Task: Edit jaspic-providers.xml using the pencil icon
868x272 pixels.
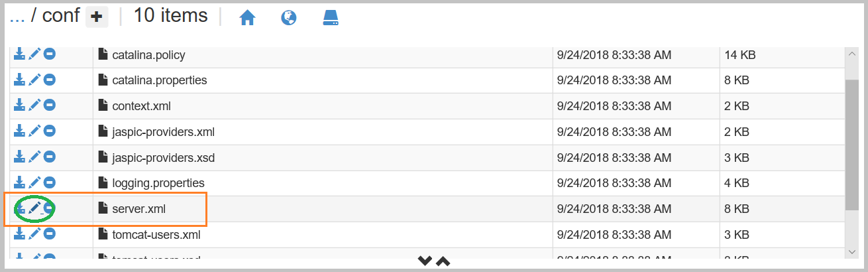Action: pos(34,131)
